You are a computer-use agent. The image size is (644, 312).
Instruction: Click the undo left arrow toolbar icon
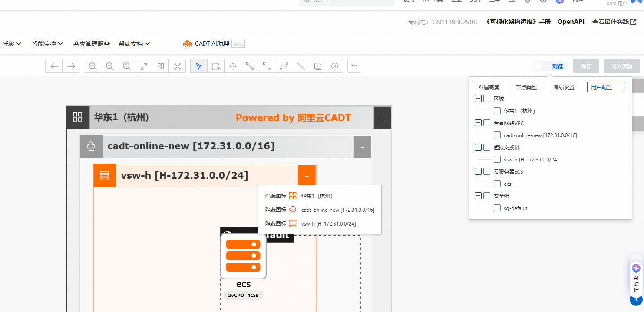(x=54, y=66)
